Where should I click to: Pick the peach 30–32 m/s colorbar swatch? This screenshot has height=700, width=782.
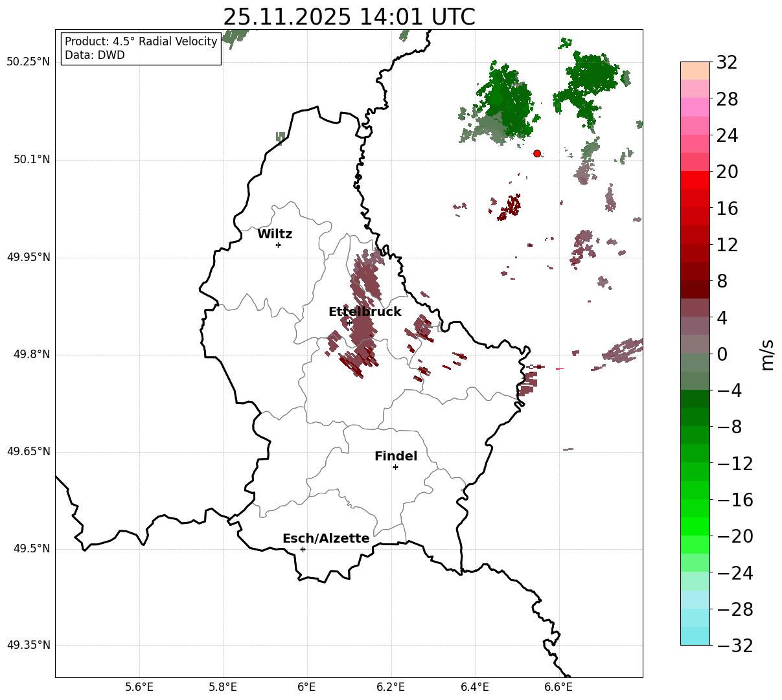695,71
